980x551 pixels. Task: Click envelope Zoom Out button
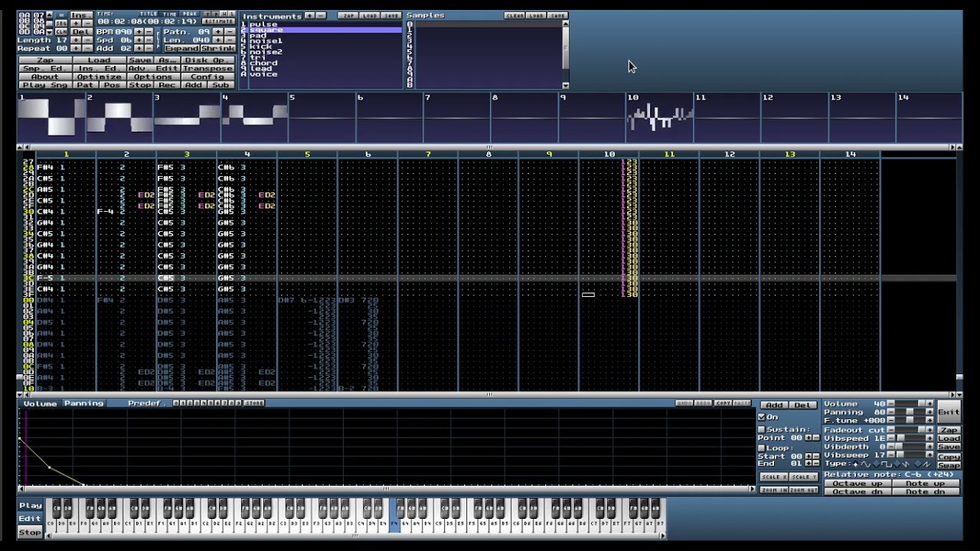click(804, 490)
